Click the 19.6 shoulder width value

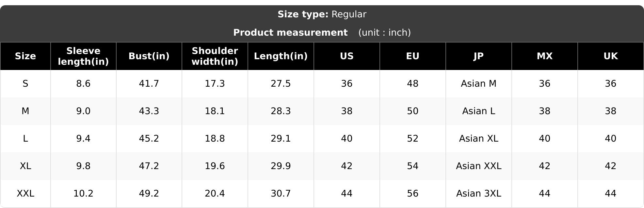coord(215,166)
